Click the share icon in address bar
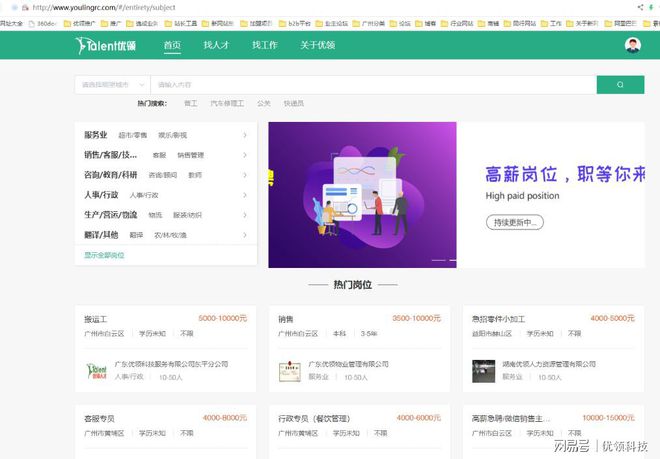This screenshot has width=660, height=459. 640,7
